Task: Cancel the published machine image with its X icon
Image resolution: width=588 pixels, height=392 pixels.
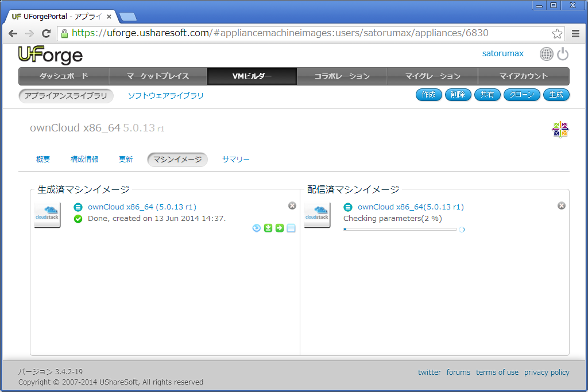Action: click(x=562, y=205)
